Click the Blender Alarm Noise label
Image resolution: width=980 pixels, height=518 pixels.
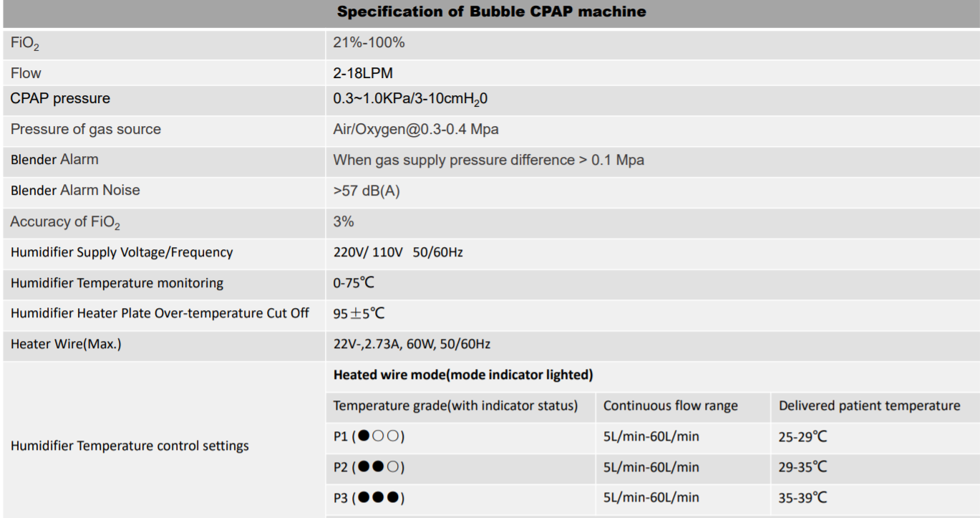pyautogui.click(x=75, y=190)
